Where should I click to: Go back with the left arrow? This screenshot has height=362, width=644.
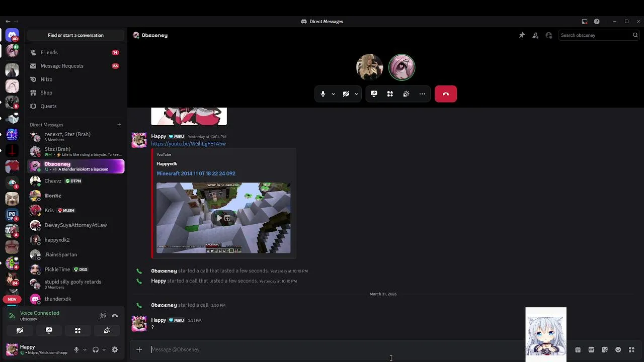(8, 22)
